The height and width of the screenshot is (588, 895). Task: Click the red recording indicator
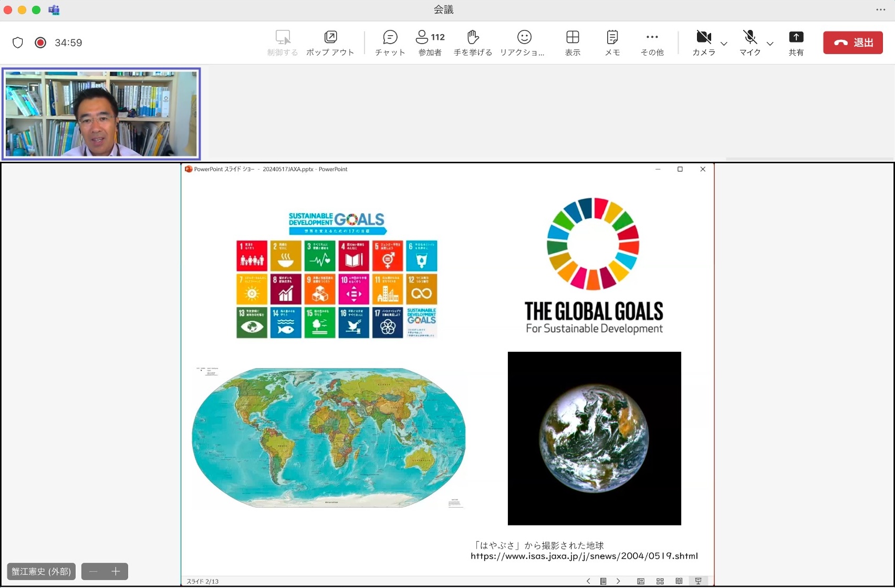click(x=40, y=43)
